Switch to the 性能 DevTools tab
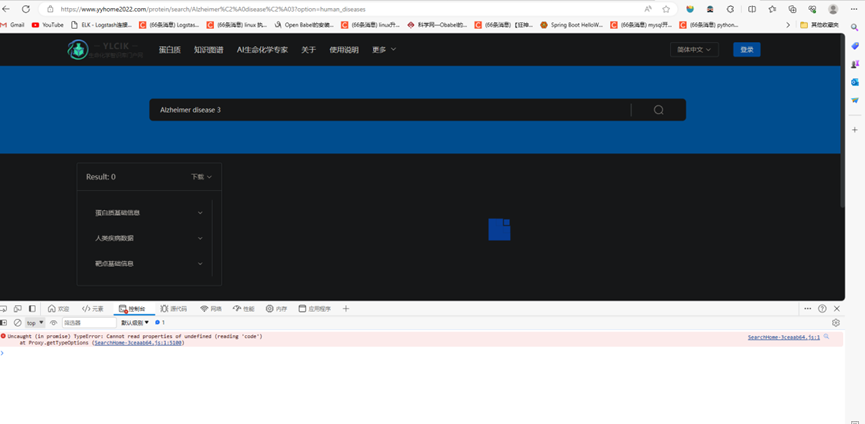The height and width of the screenshot is (424, 865). coord(244,309)
